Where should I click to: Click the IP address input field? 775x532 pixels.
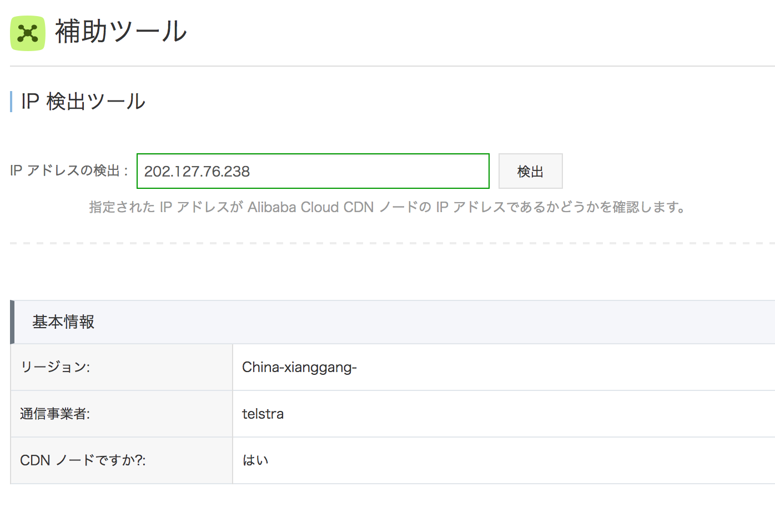pyautogui.click(x=313, y=171)
